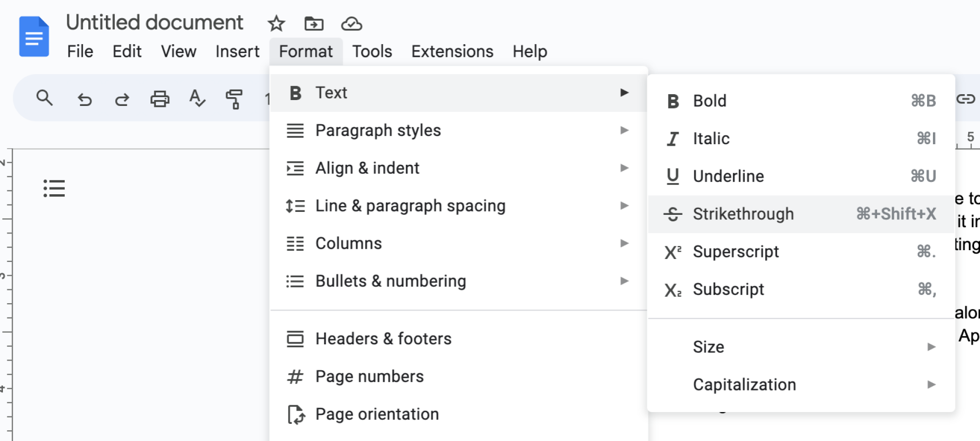Image resolution: width=980 pixels, height=441 pixels.
Task: Apply Underline from the Text submenu
Action: 801,176
